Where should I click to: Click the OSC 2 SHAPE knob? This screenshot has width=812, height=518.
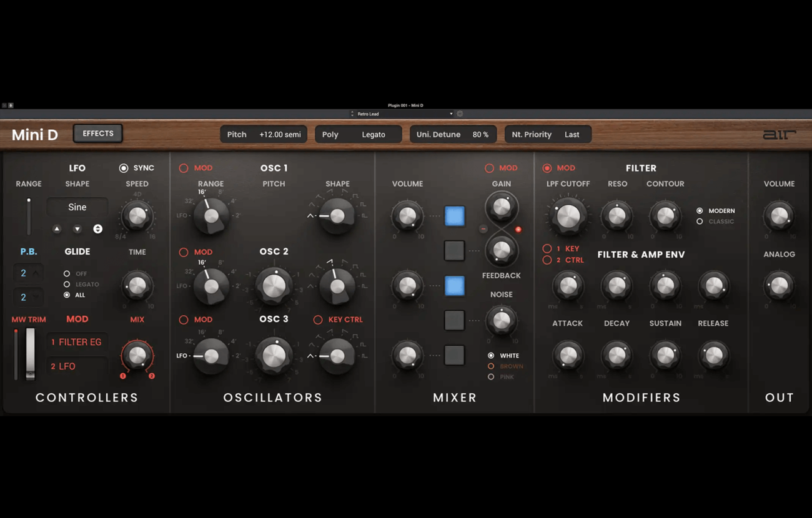pyautogui.click(x=337, y=286)
